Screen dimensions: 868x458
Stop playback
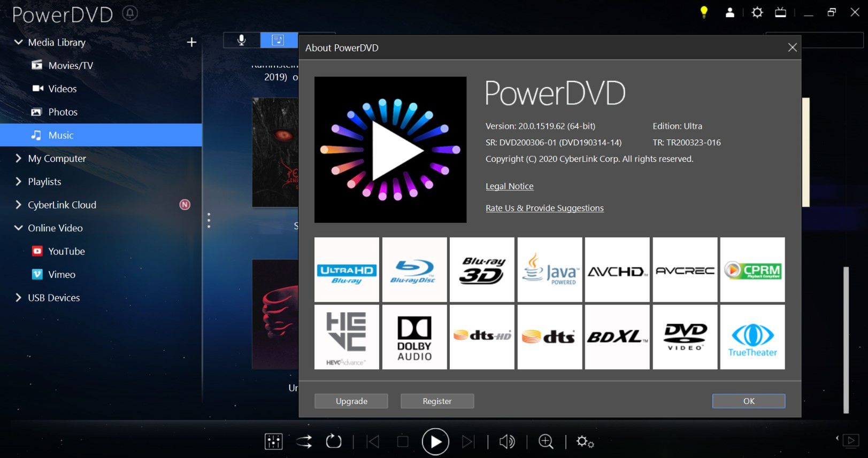403,441
